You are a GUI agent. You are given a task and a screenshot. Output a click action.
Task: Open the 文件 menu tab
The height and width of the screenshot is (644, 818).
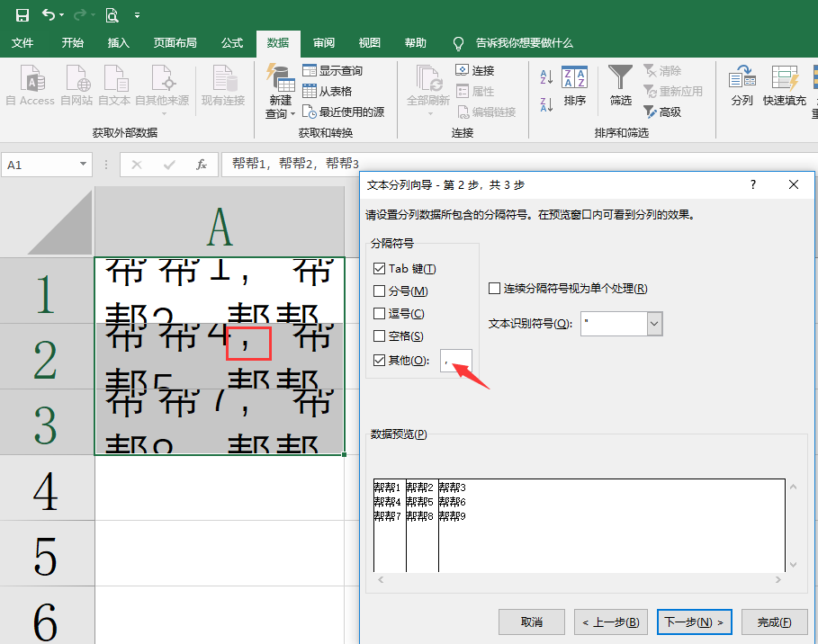click(22, 43)
